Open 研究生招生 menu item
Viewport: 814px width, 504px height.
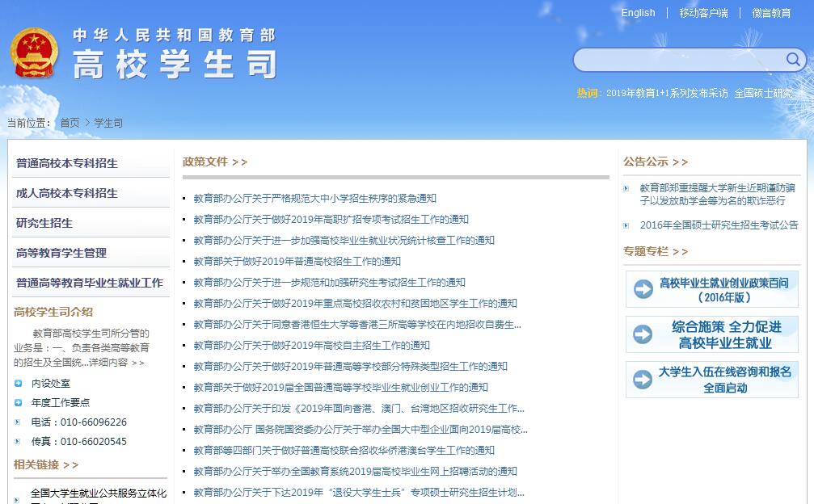pos(44,223)
